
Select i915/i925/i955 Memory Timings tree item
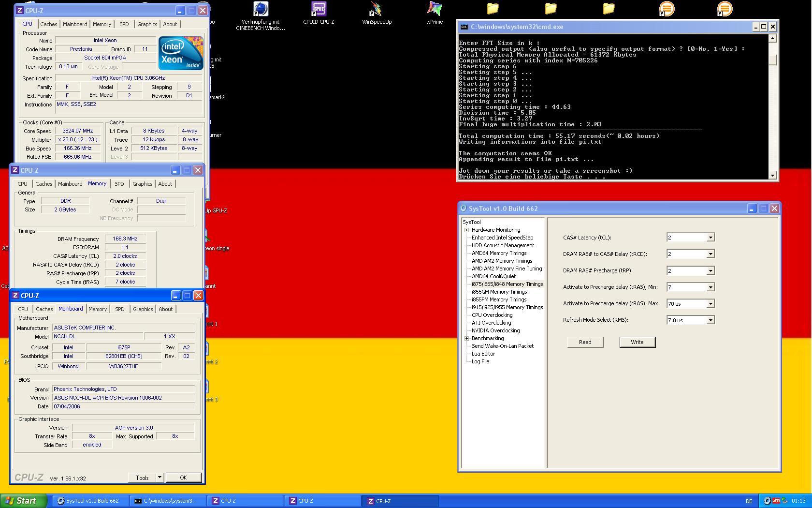coord(507,307)
